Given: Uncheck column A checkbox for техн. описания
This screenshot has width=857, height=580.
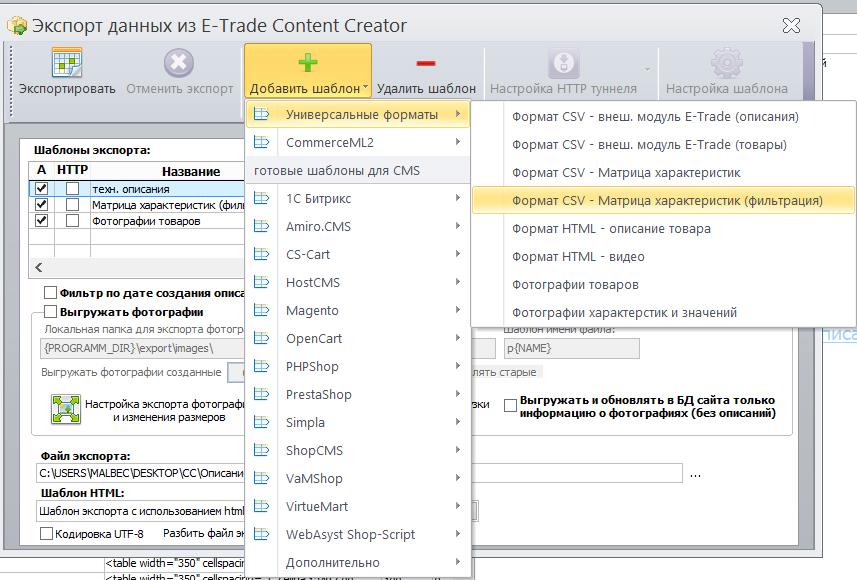Looking at the screenshot, I should [x=42, y=189].
